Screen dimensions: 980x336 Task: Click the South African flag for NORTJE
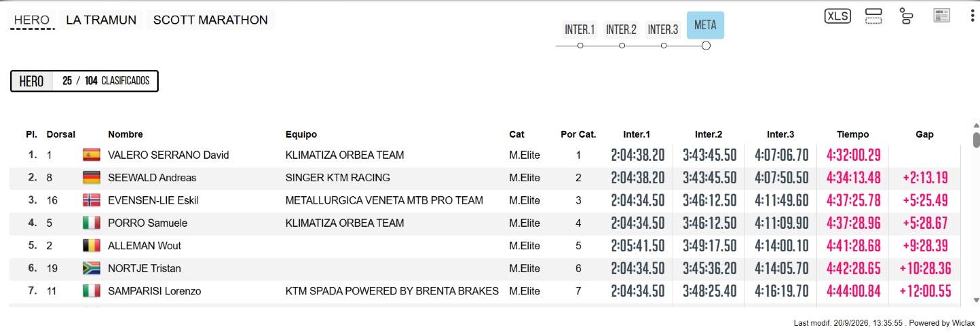point(91,268)
